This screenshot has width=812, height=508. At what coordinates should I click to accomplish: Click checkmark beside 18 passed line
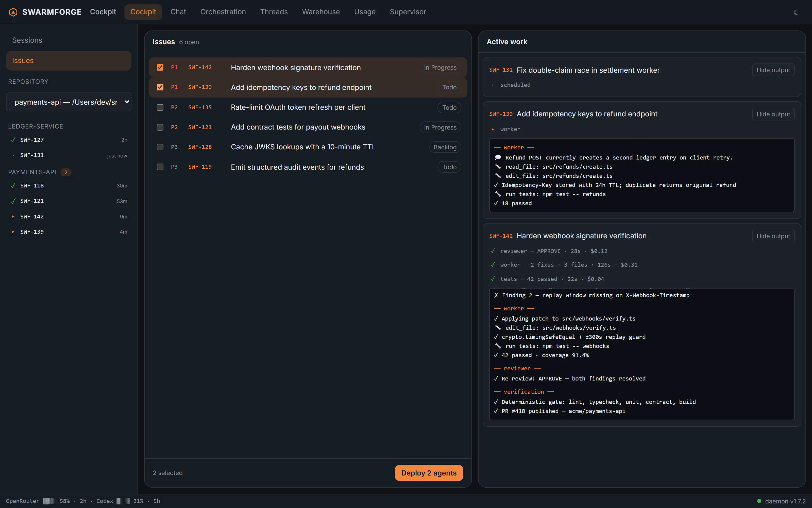(x=496, y=203)
